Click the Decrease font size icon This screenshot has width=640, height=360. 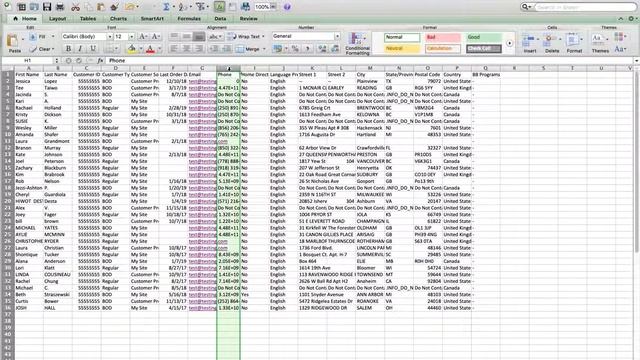coord(156,36)
